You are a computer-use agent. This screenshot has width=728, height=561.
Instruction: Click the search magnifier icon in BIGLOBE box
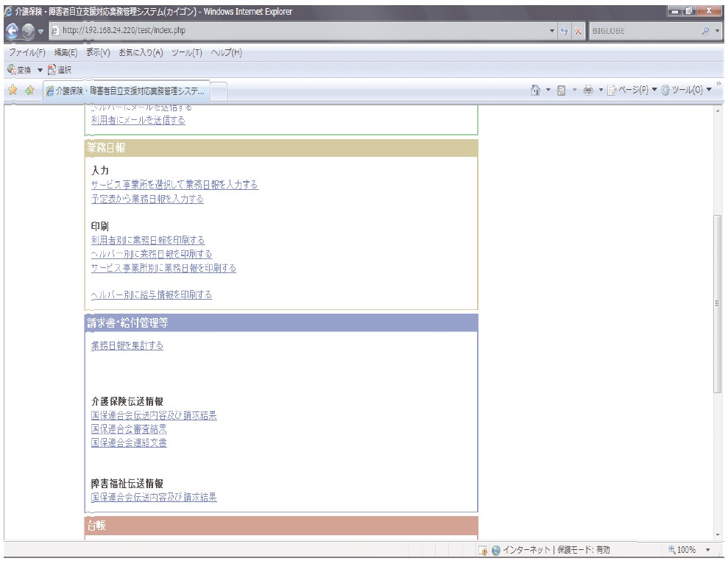click(706, 31)
